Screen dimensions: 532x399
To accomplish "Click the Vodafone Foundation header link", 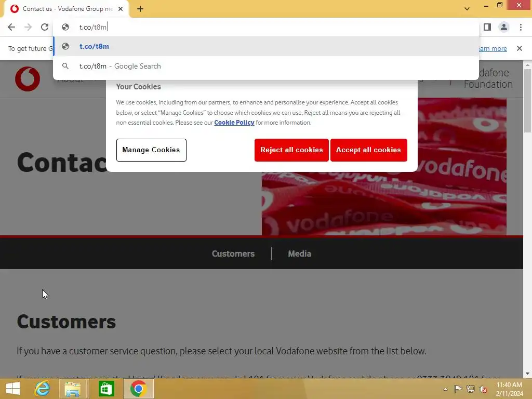I will pyautogui.click(x=488, y=78).
